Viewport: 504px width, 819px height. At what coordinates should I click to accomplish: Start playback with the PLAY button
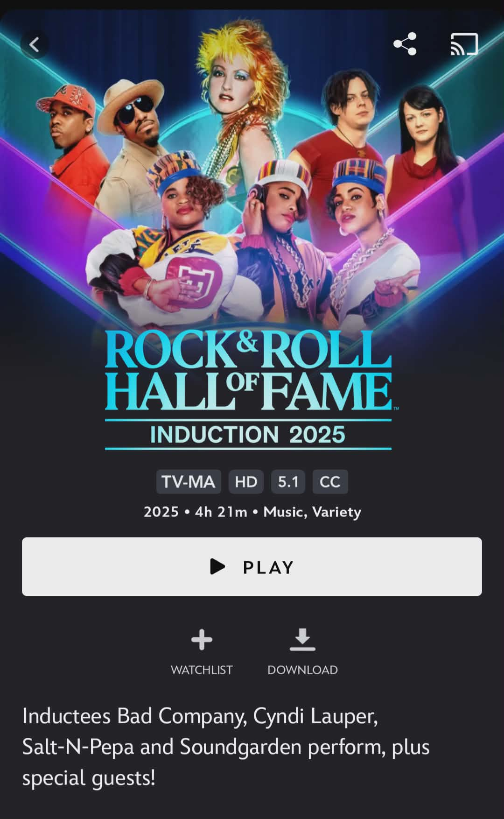pyautogui.click(x=252, y=566)
